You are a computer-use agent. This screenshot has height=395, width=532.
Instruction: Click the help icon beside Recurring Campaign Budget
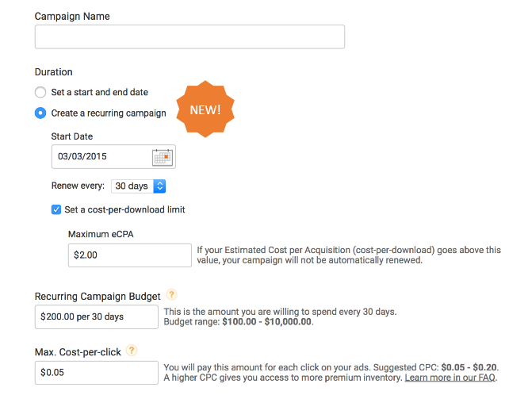tap(171, 296)
